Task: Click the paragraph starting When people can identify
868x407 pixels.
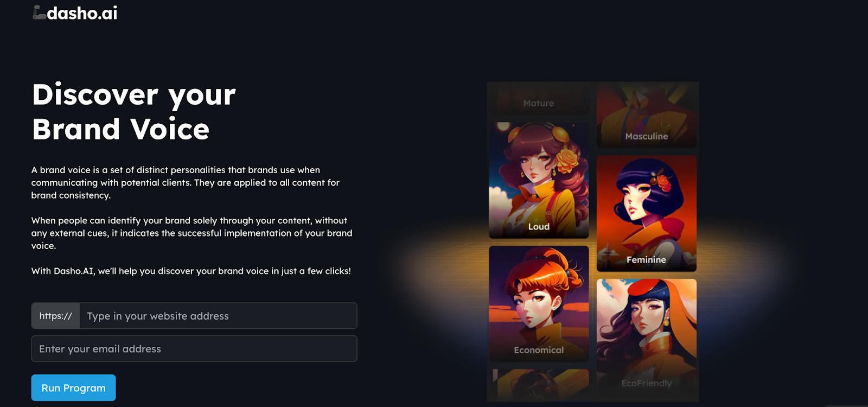Action: coord(192,233)
